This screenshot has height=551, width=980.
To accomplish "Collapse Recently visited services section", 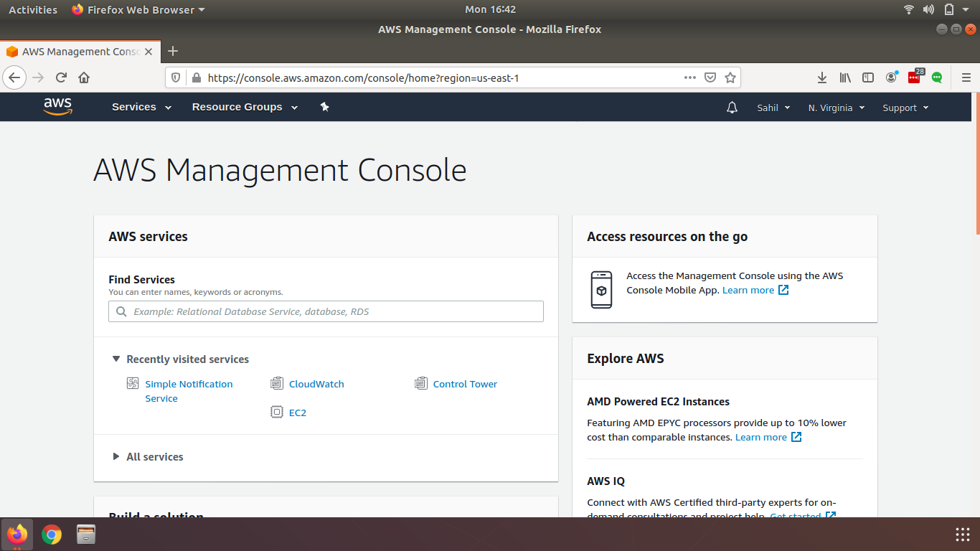I will click(x=181, y=359).
